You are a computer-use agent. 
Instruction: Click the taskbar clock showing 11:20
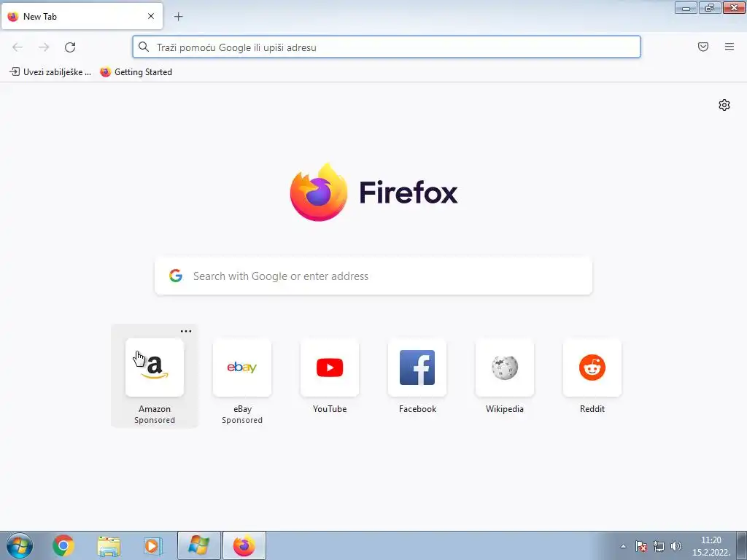[711, 546]
